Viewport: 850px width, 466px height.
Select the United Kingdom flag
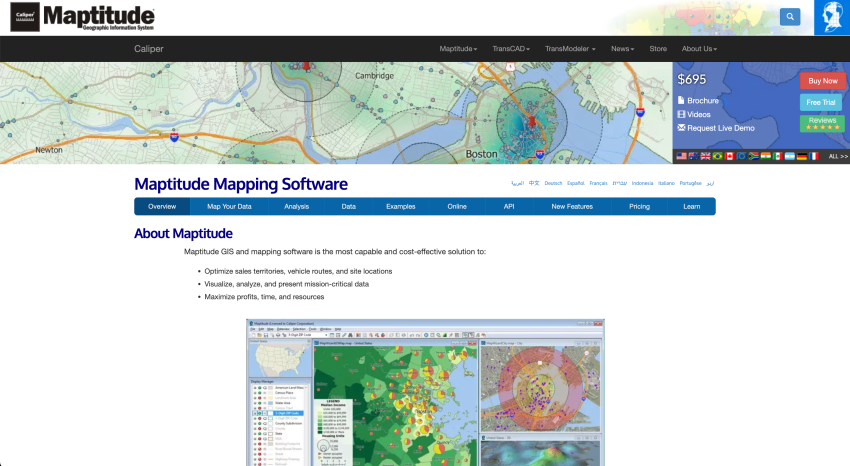click(x=705, y=156)
